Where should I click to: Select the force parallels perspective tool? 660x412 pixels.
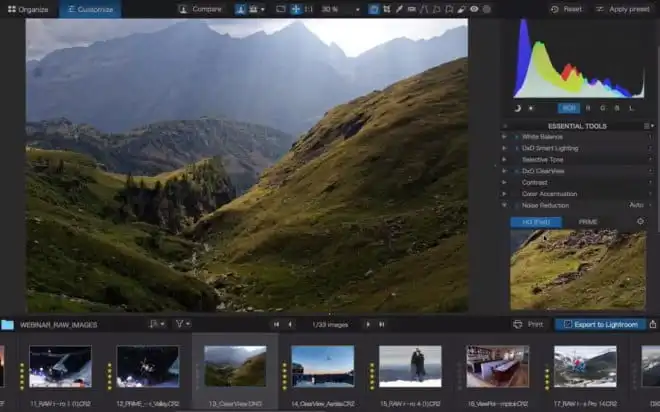pyautogui.click(x=424, y=9)
